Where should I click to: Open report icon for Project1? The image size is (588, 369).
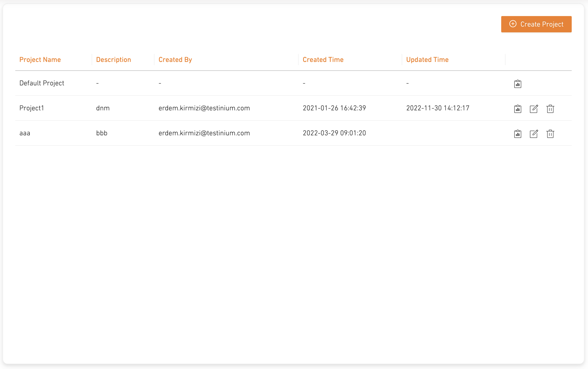(x=517, y=109)
